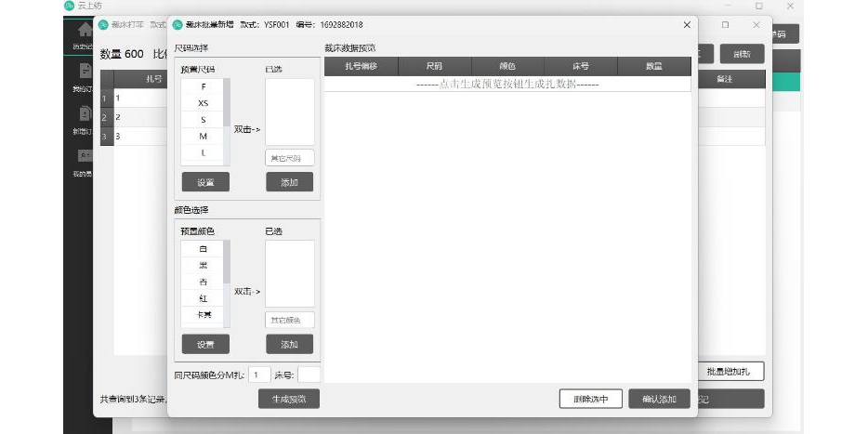
Task: Click 添加 button under color selection
Action: tap(290, 345)
